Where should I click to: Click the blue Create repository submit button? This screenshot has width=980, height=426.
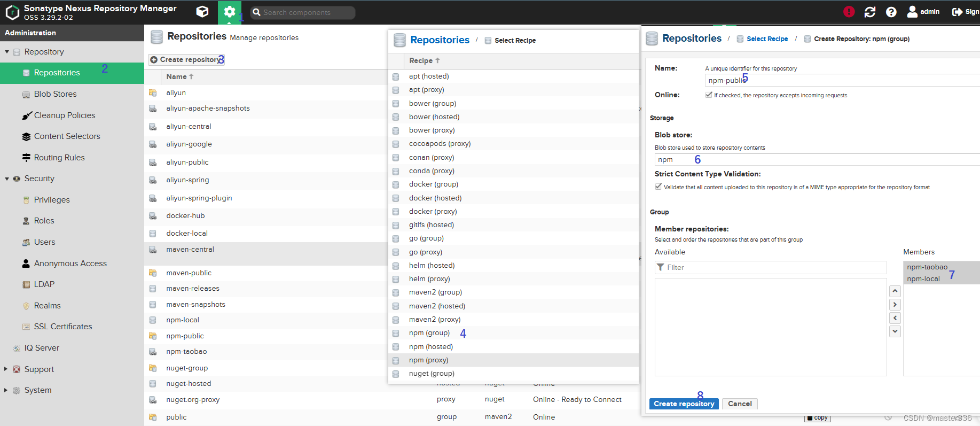click(684, 404)
